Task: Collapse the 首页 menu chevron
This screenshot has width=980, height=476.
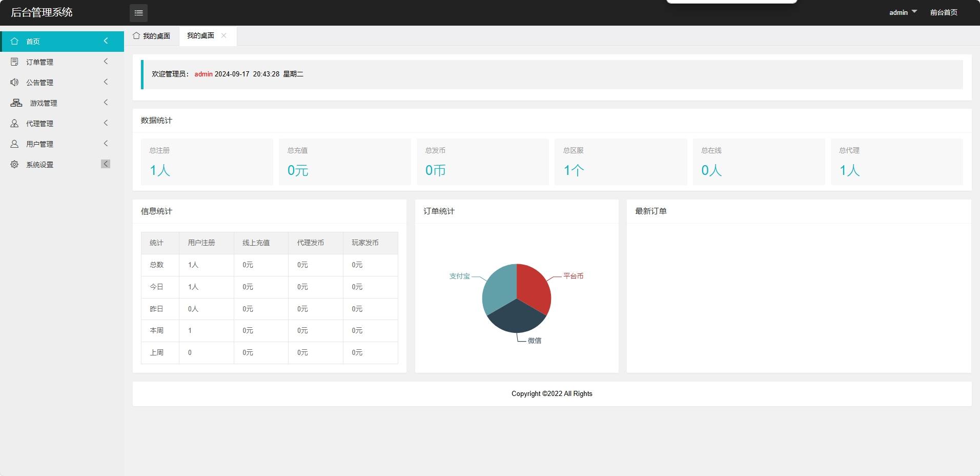Action: [106, 41]
